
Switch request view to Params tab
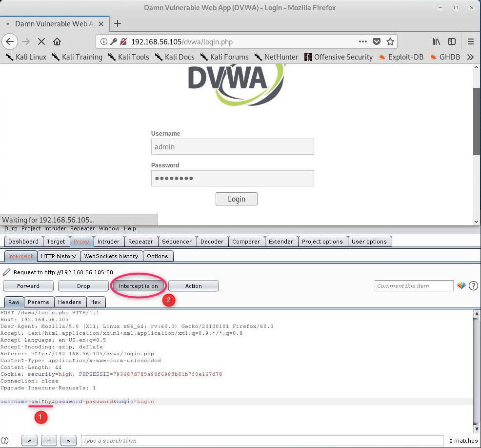pos(39,302)
